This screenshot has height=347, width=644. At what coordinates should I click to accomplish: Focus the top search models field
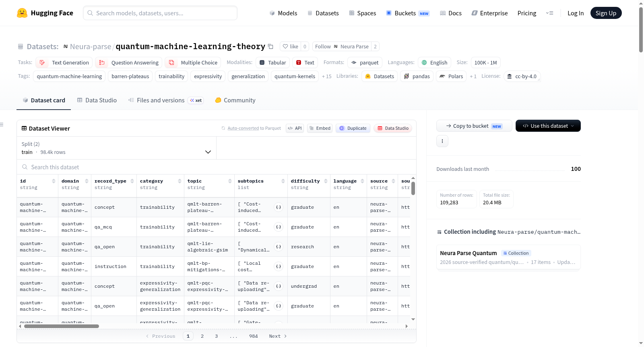160,13
